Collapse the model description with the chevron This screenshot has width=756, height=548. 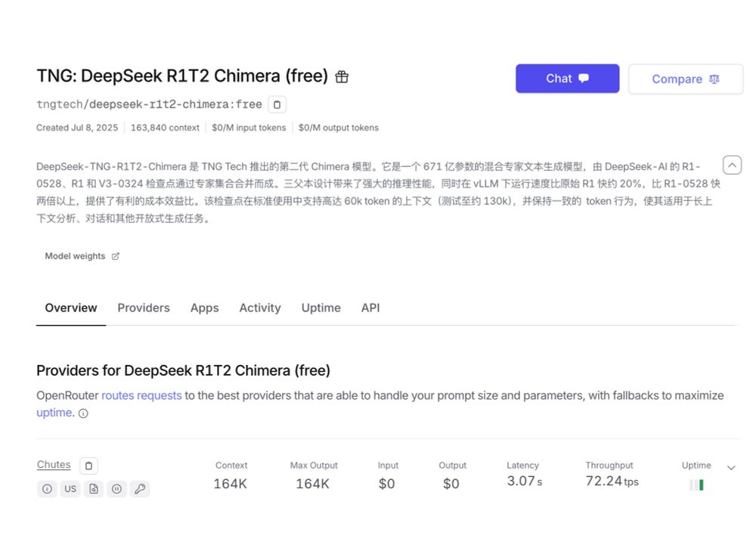[731, 166]
